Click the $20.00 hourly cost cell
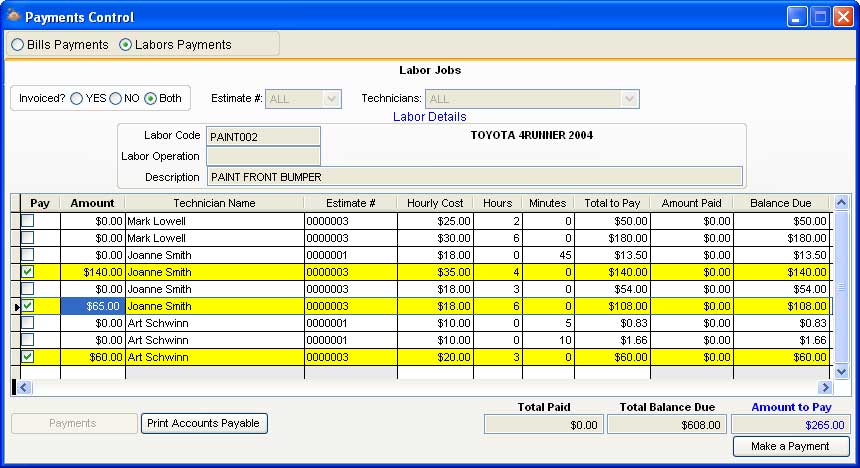Screen dimensions: 860x468 pos(435,357)
